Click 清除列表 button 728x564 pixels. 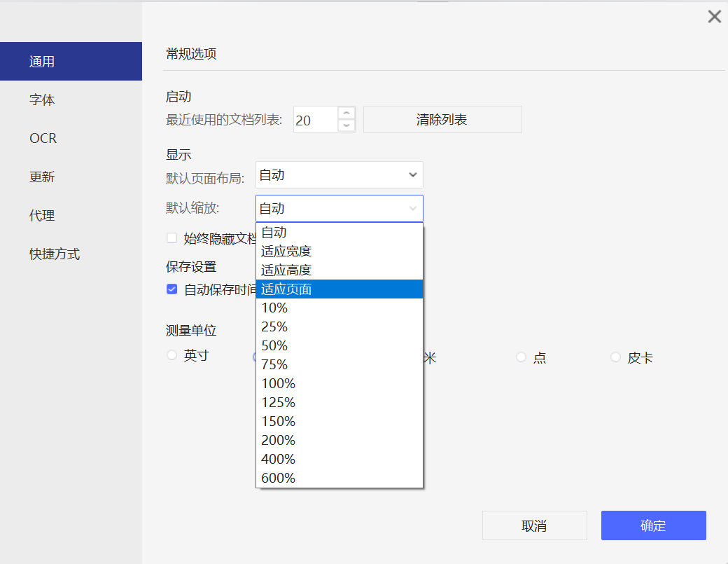(x=442, y=120)
